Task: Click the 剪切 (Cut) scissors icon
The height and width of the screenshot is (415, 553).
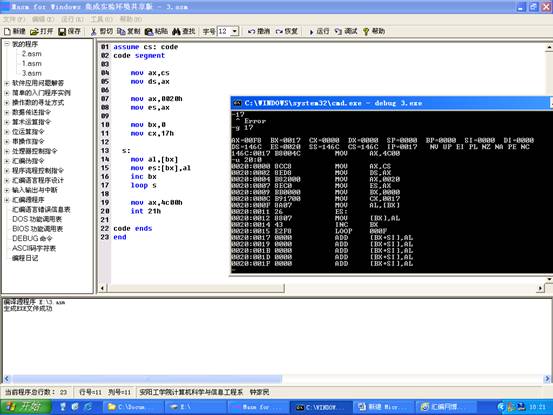Action: 101,31
